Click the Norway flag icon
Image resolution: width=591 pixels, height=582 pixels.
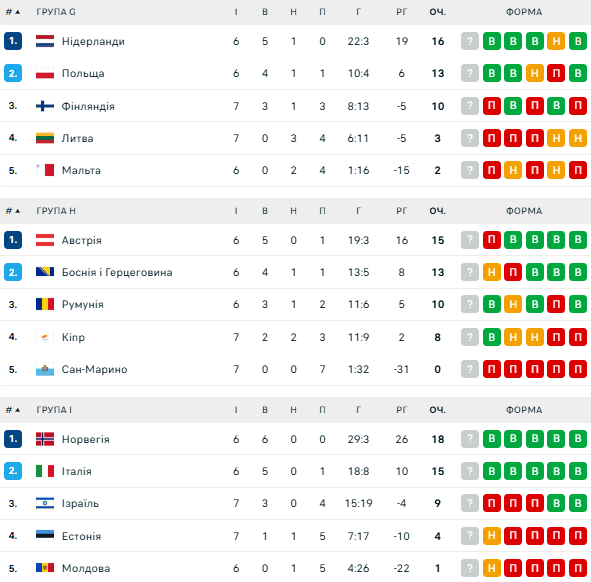pyautogui.click(x=45, y=439)
